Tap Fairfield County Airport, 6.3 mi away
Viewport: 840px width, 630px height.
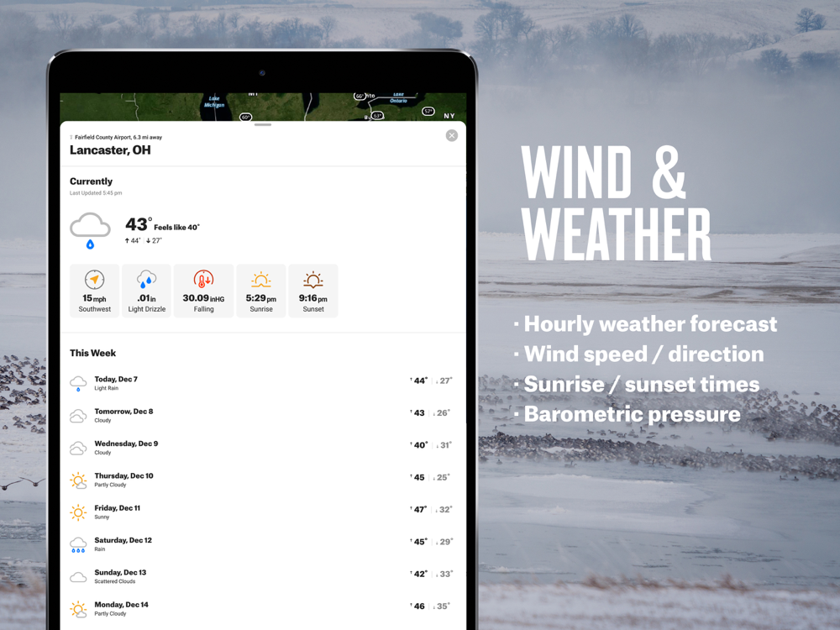pyautogui.click(x=118, y=137)
